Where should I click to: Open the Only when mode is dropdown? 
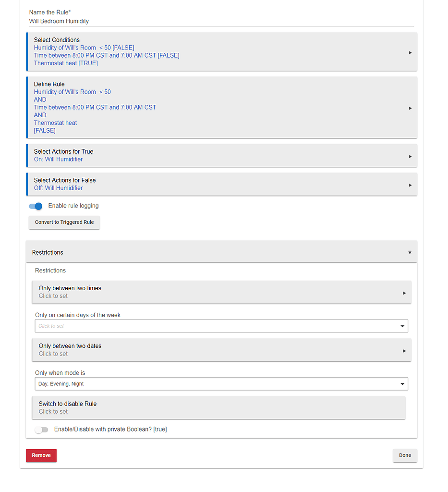402,383
